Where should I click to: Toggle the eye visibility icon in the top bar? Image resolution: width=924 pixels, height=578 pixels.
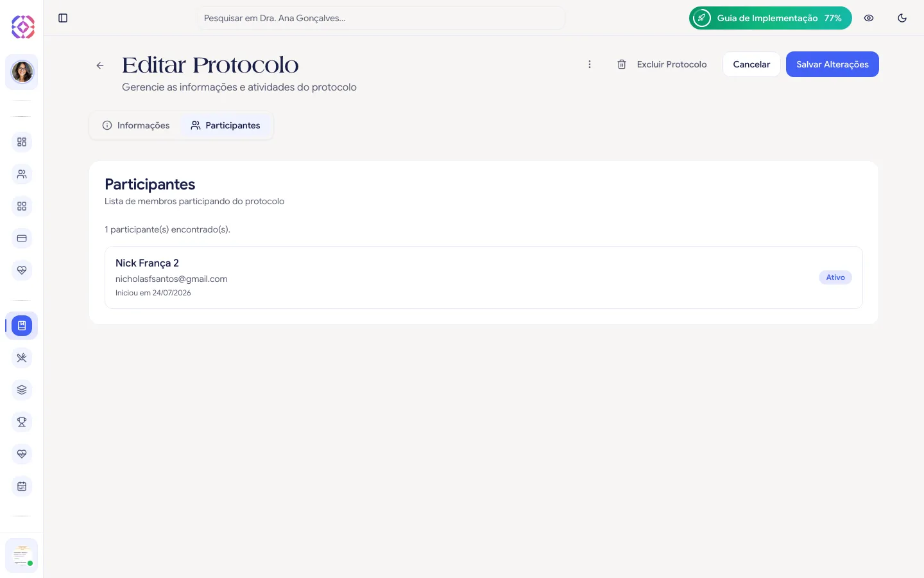click(x=869, y=18)
